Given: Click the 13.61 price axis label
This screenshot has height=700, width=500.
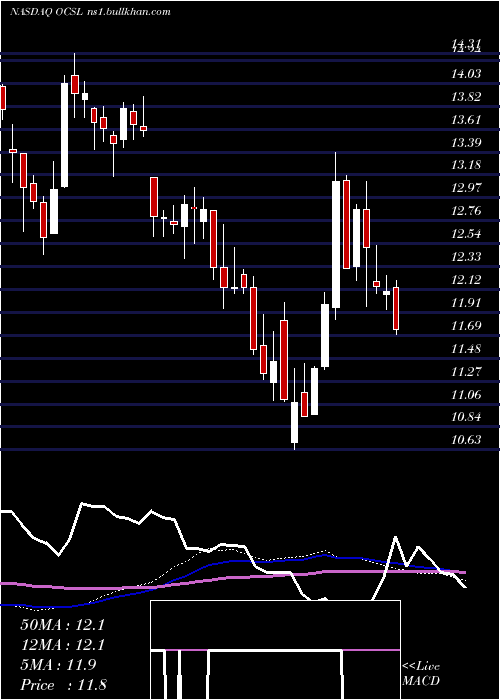Looking at the screenshot, I should coord(466,119).
